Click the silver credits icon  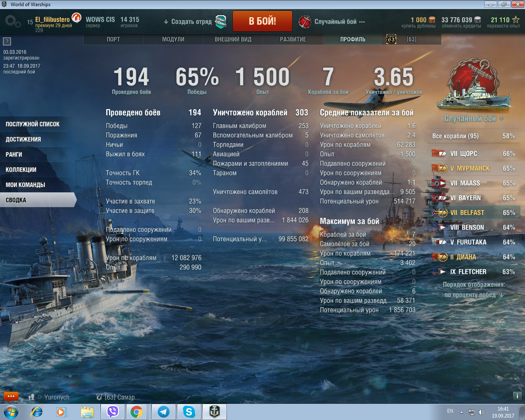[x=477, y=20]
